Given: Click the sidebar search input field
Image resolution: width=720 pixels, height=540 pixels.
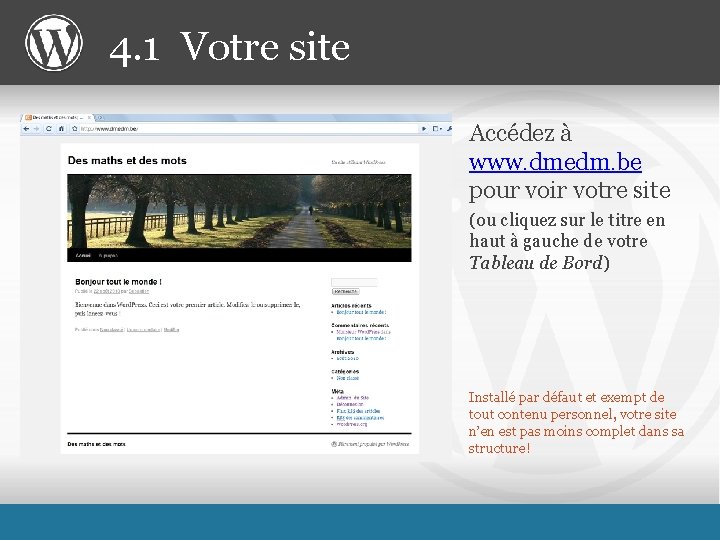Looking at the screenshot, I should point(354,282).
